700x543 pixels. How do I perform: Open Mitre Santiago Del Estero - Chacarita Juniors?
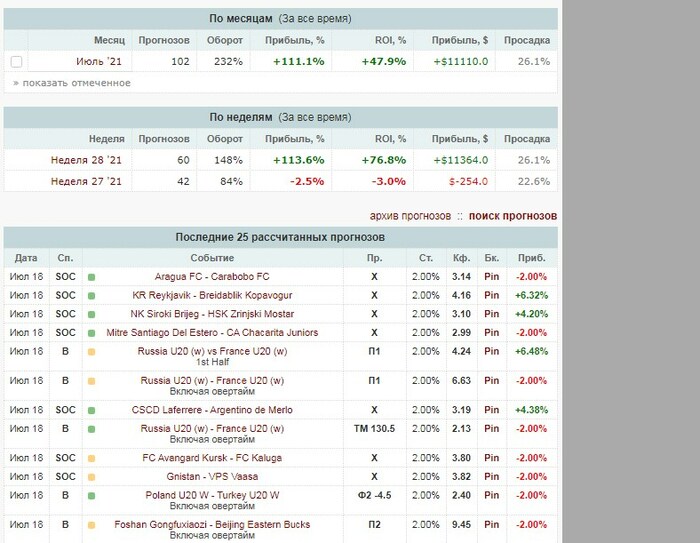pos(212,333)
